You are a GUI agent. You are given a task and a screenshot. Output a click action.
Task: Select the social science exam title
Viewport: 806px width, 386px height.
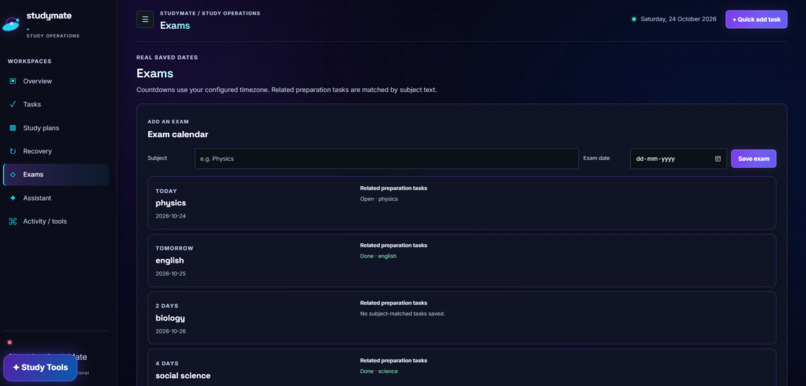tap(183, 376)
